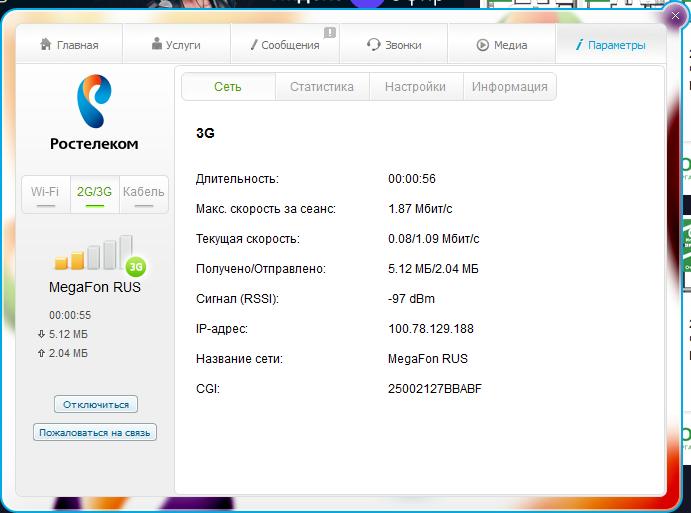Select the Сеть sub-tab

click(x=228, y=87)
